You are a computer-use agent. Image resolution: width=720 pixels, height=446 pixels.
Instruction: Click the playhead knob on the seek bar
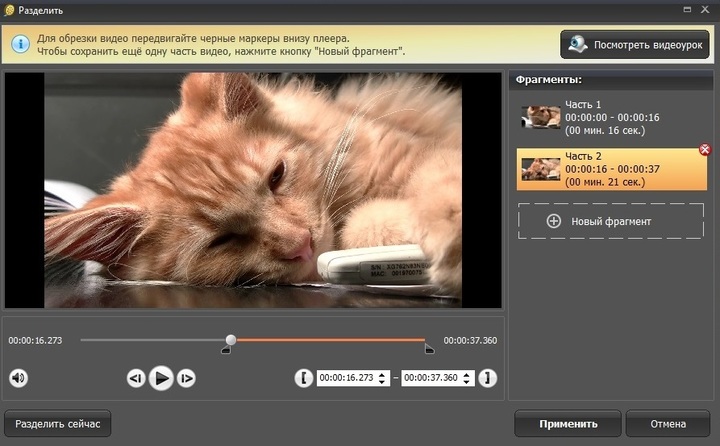(x=231, y=339)
